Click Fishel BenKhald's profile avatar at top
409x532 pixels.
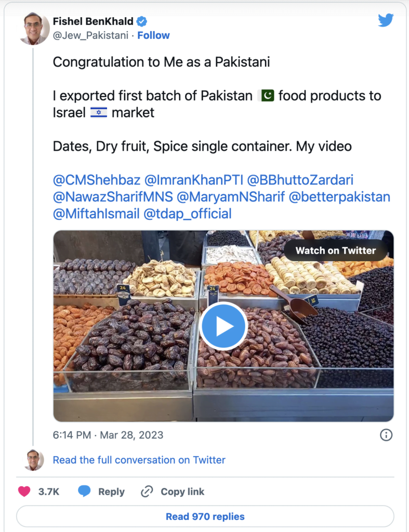point(35,29)
